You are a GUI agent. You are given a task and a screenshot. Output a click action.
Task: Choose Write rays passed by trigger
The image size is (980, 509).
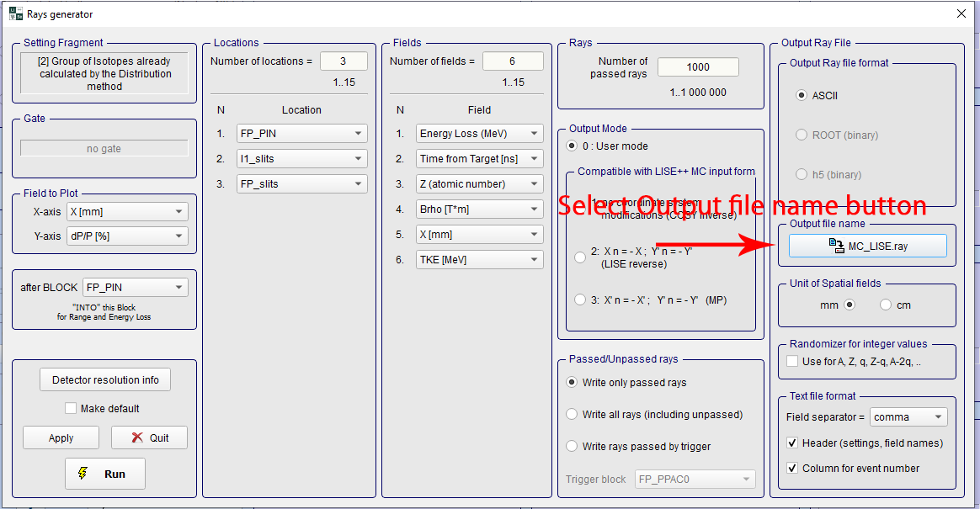(573, 446)
